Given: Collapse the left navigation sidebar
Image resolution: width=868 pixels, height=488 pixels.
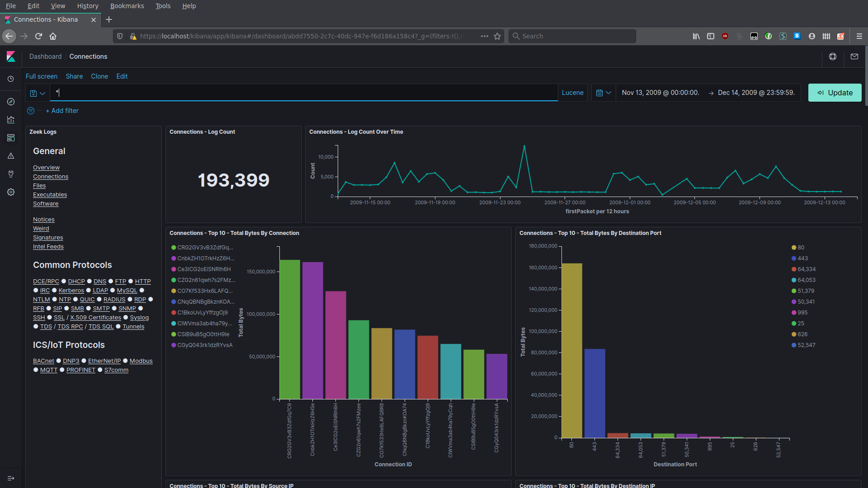Looking at the screenshot, I should pyautogui.click(x=10, y=478).
